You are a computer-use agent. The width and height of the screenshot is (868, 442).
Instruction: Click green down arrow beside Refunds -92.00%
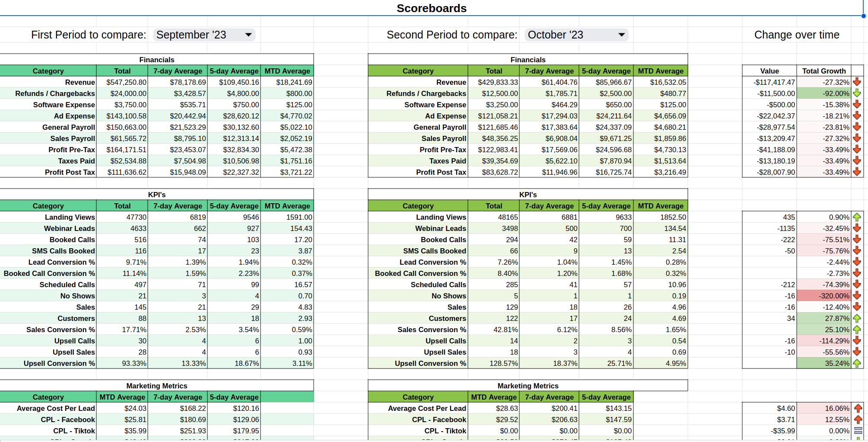pyautogui.click(x=857, y=93)
